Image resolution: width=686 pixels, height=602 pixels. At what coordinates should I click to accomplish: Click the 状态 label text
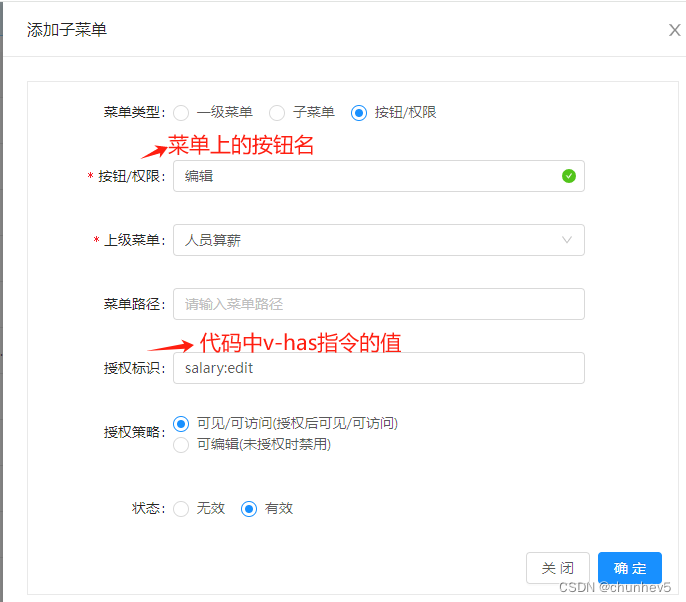point(148,508)
